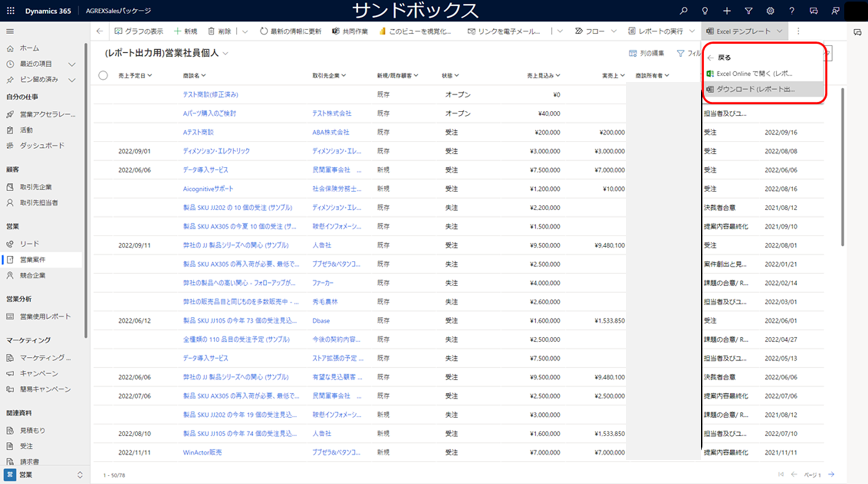This screenshot has height=484, width=868.
Task: Choose ダウンロード template option
Action: click(763, 89)
